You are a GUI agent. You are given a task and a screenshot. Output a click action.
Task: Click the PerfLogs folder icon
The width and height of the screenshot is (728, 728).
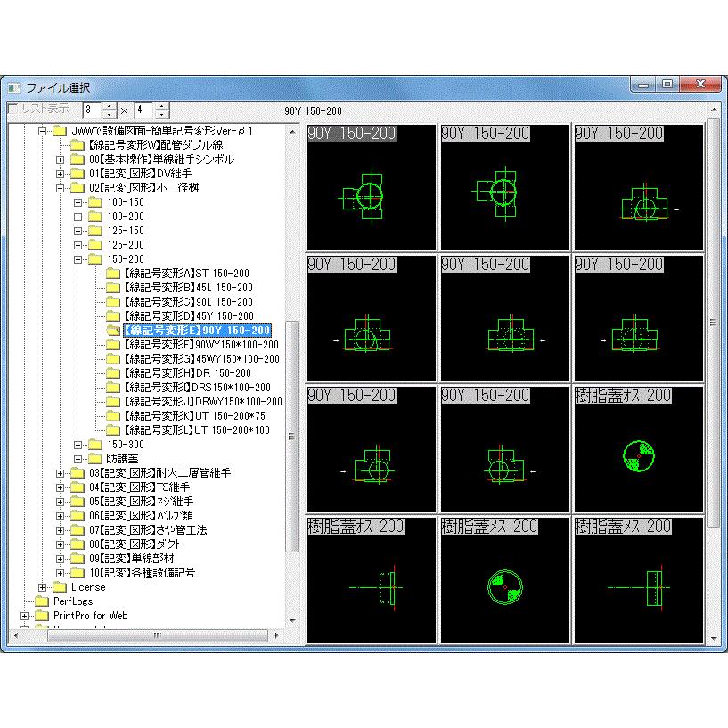tap(41, 601)
